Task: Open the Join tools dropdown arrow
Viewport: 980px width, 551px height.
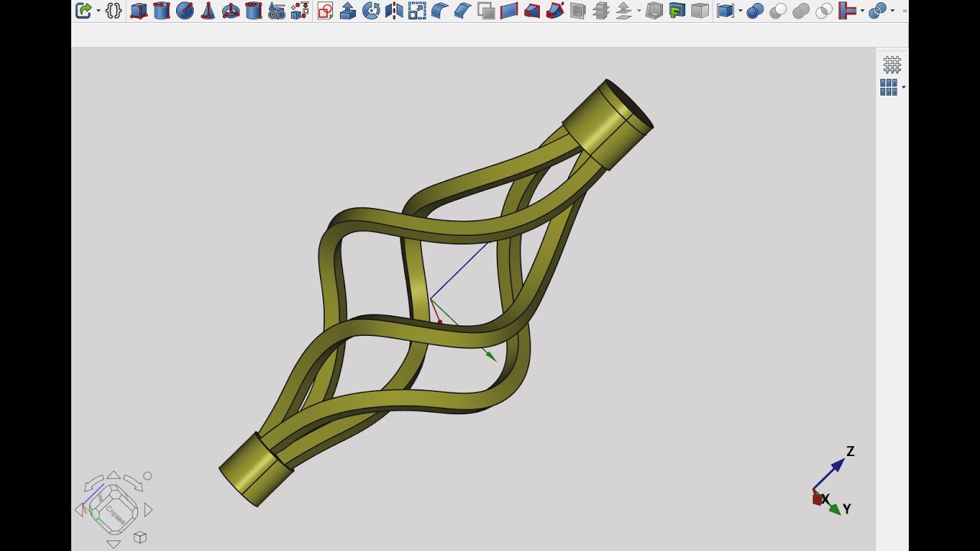Action: [862, 11]
